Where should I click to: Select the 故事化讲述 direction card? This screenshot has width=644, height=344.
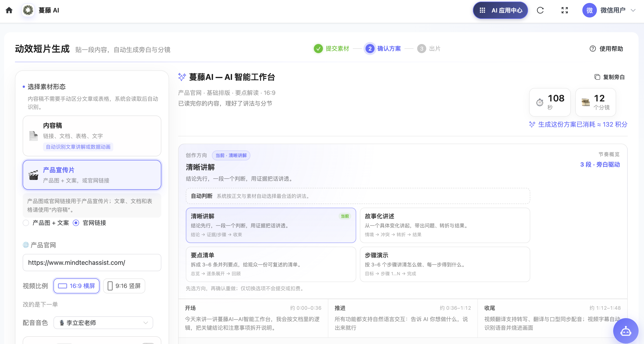[445, 225]
